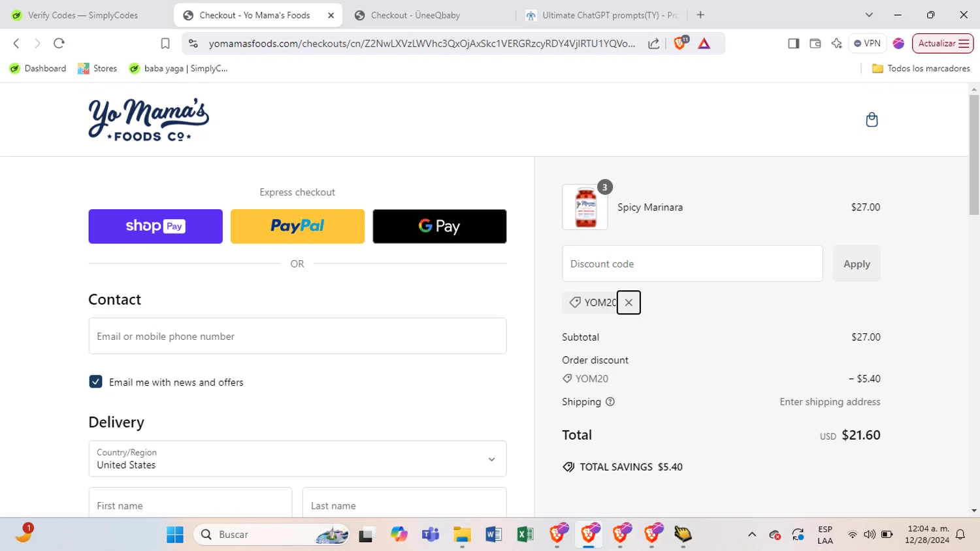
Task: Open the Brave Wallet icon
Action: pyautogui.click(x=815, y=43)
